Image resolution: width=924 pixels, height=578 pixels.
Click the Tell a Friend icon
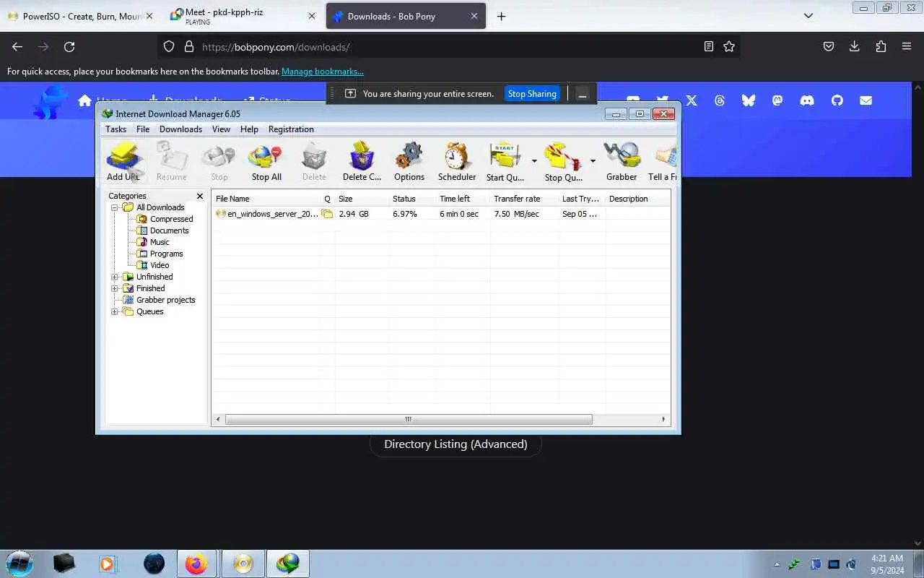(664, 161)
